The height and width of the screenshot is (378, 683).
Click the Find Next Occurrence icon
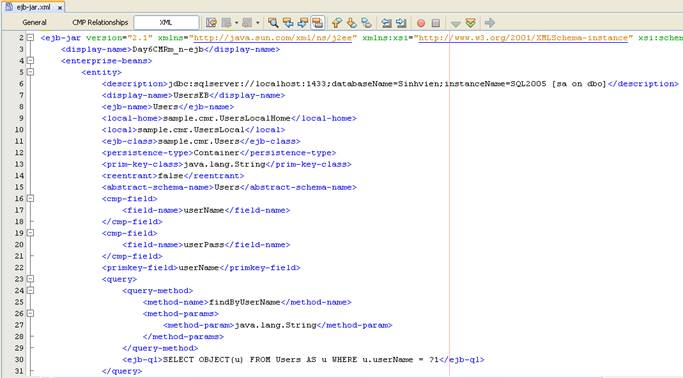303,23
